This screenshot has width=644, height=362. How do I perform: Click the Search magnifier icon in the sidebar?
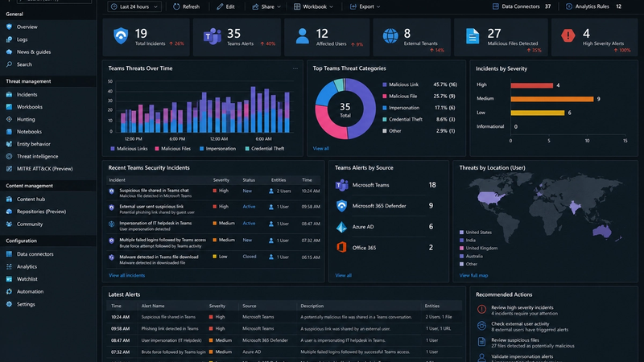point(9,64)
